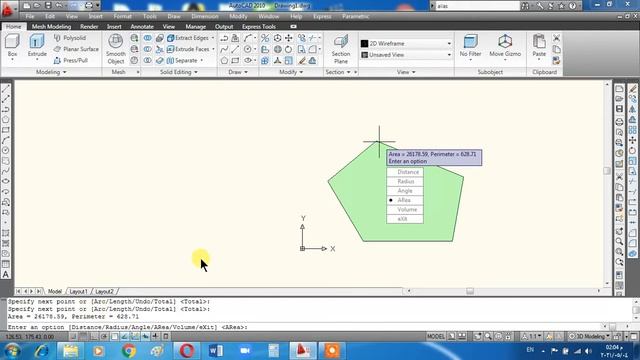This screenshot has height=360, width=640.
Task: Expand the Solid Editing panel
Action: pyautogui.click(x=179, y=72)
